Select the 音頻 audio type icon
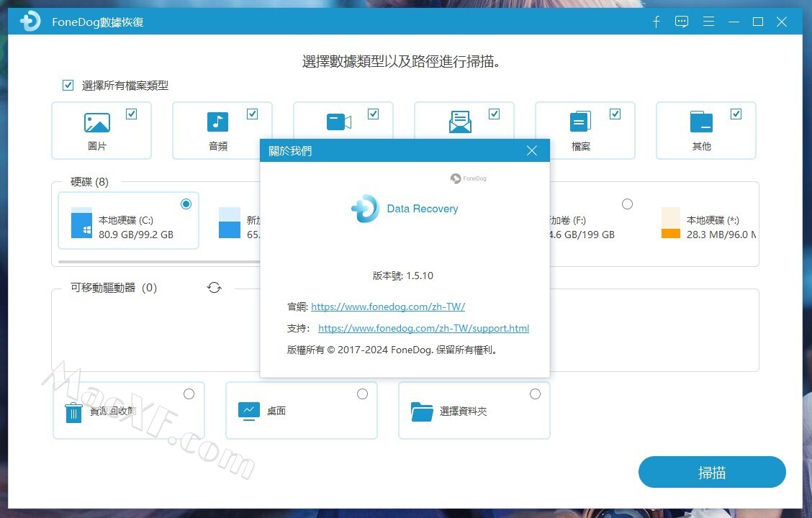 (217, 122)
